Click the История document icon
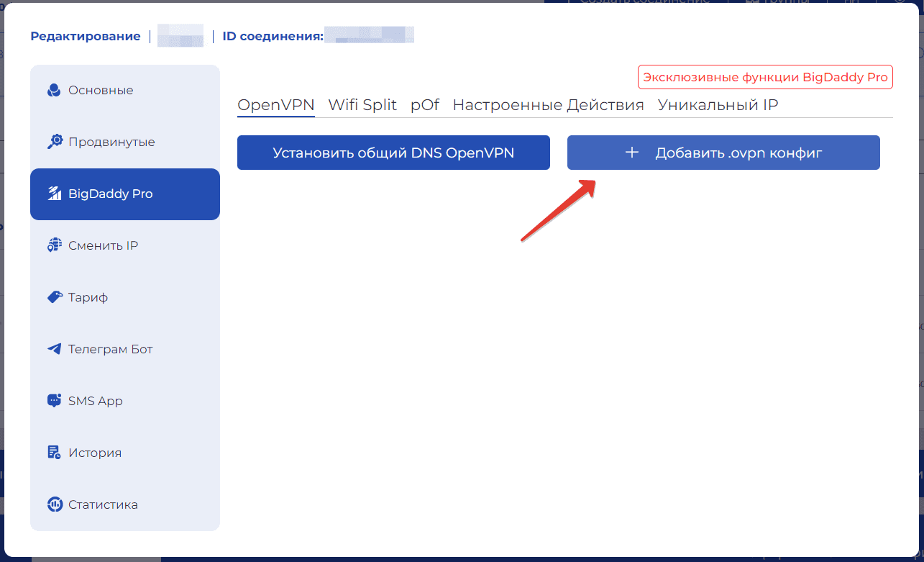 55,453
